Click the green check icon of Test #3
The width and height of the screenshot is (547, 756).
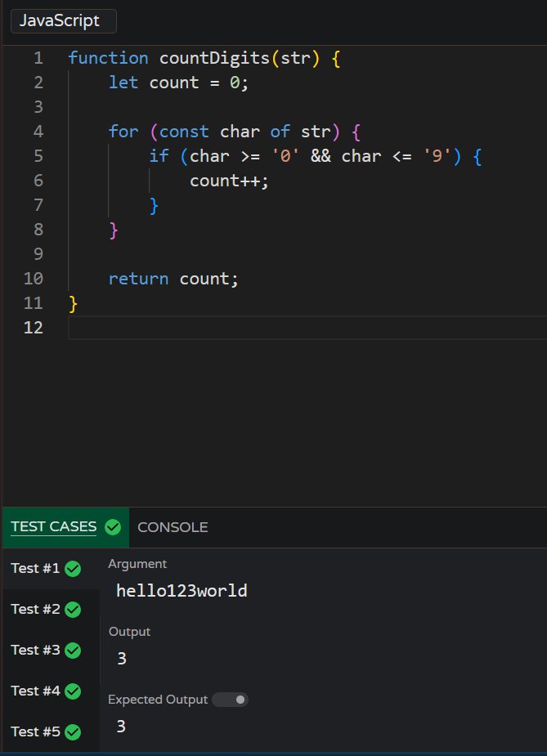pos(73,651)
